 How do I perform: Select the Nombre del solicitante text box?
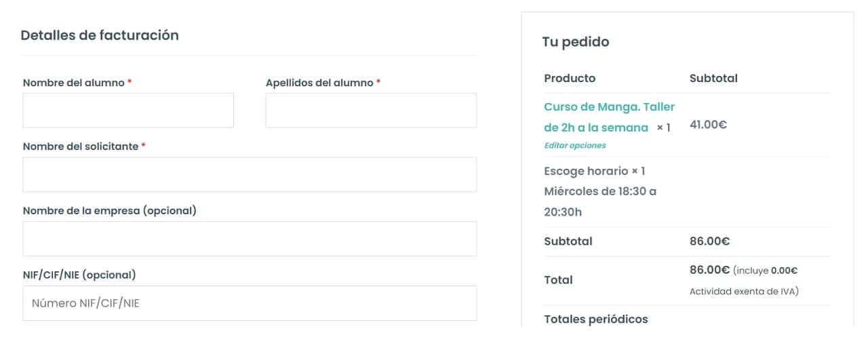[250, 175]
